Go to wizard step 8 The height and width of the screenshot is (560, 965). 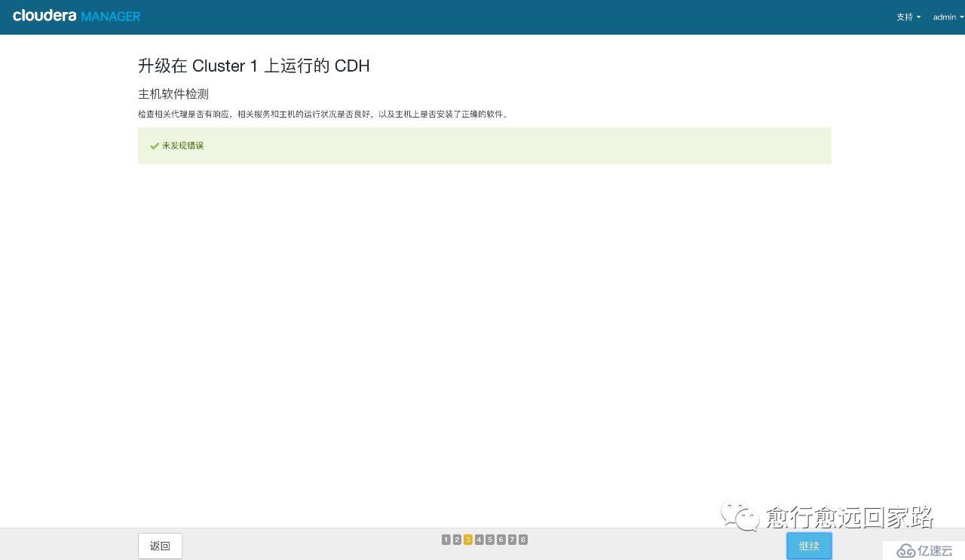tap(523, 540)
